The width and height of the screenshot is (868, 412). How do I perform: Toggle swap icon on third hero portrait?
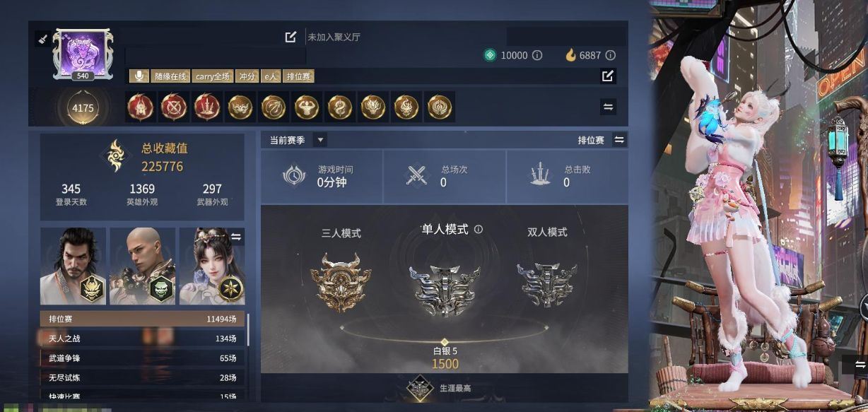(236, 237)
